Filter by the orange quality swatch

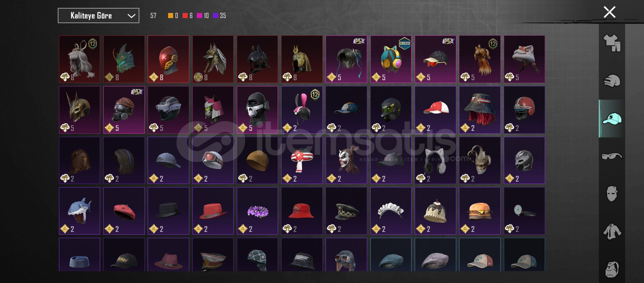coord(170,16)
